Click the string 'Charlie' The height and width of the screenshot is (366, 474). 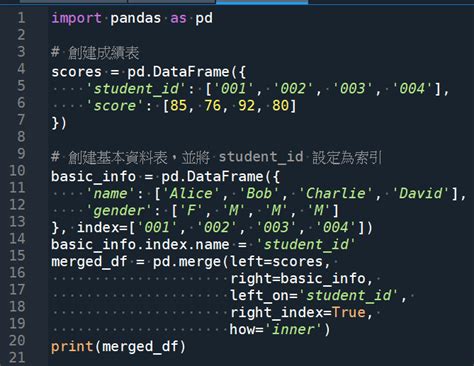click(x=335, y=194)
